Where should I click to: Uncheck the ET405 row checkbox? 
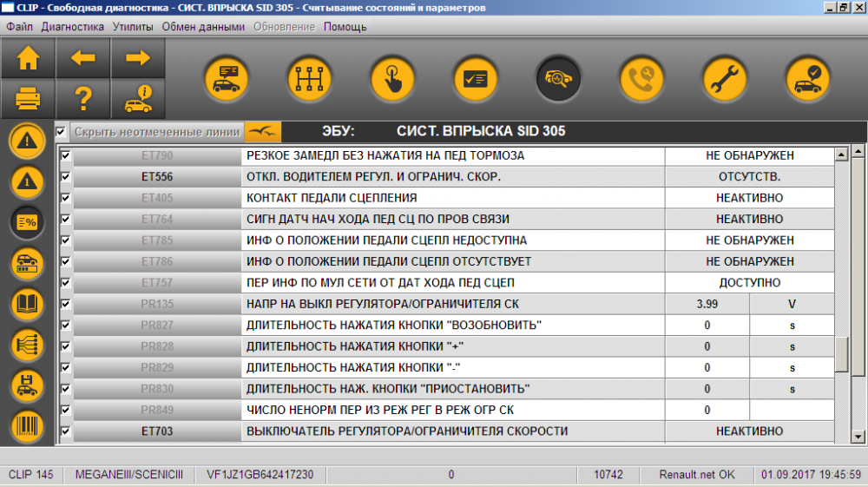click(65, 198)
